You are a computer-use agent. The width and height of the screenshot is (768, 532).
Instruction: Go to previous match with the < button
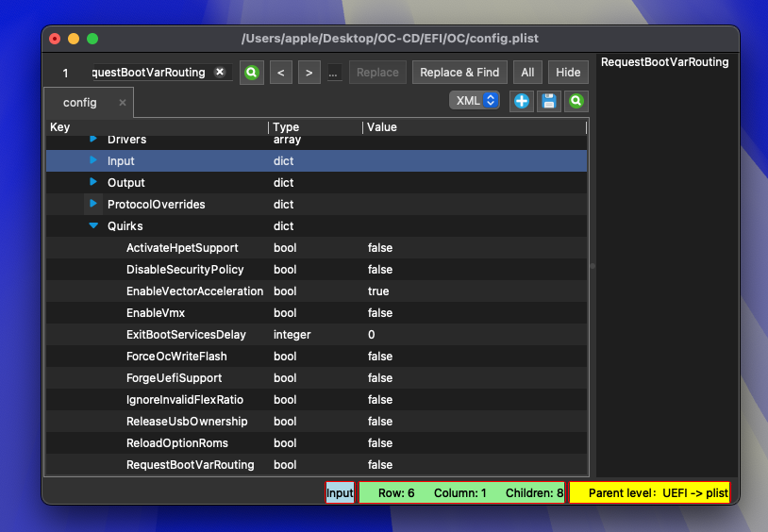coord(280,73)
